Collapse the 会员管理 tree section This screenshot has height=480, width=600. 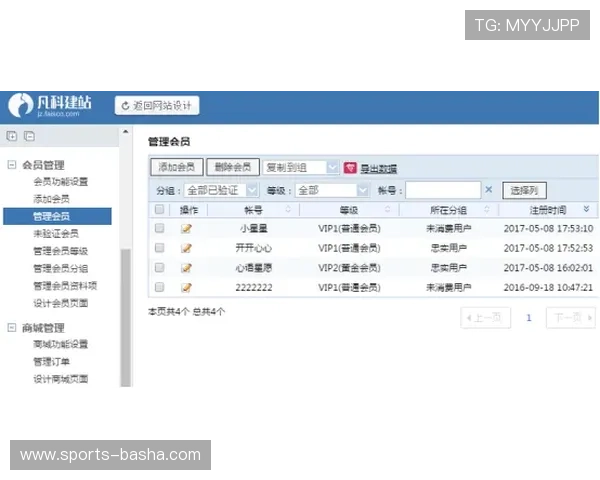pyautogui.click(x=12, y=165)
